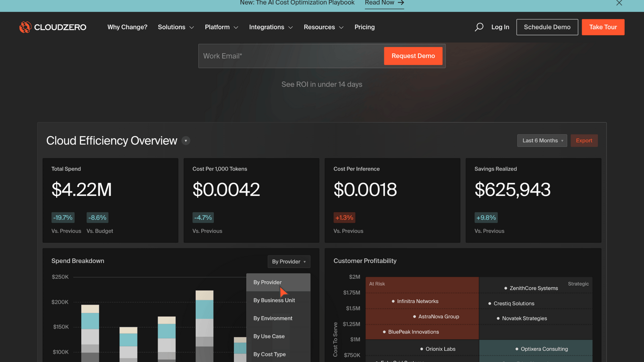Open the Last 6 Months dropdown

[542, 141]
